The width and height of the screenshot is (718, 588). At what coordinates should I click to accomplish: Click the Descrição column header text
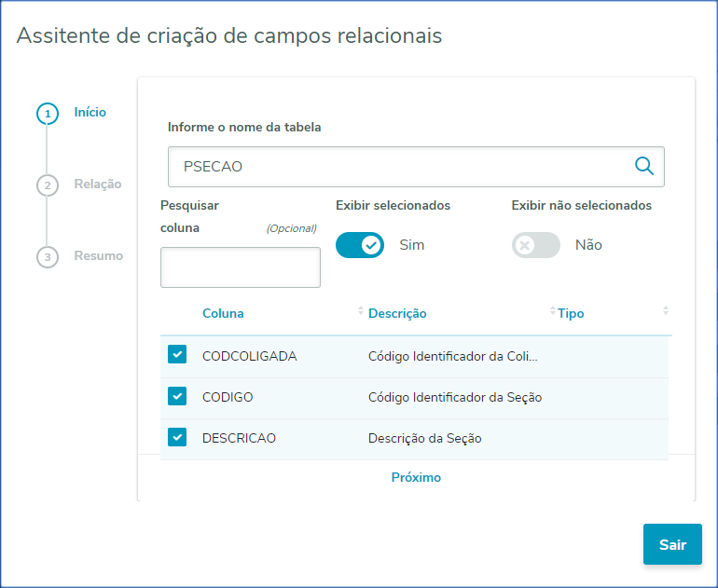(397, 313)
